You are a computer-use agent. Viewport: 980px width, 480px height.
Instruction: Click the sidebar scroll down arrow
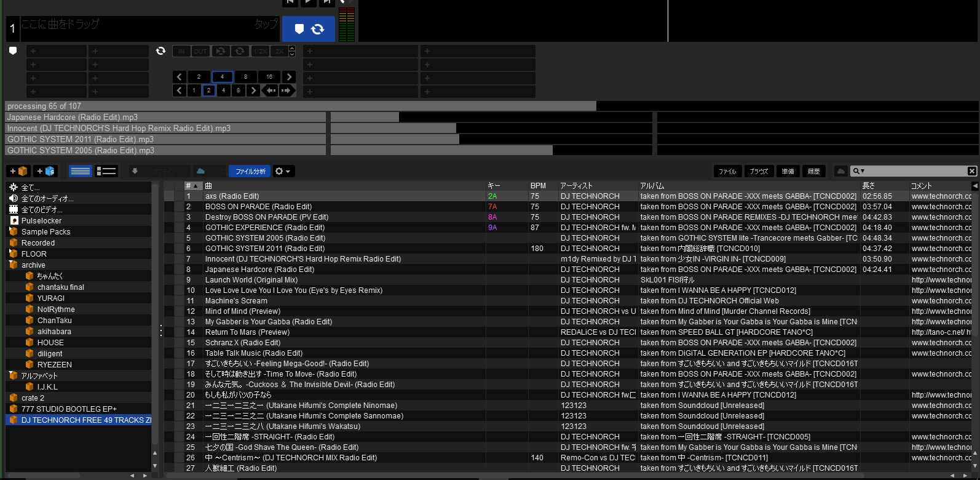pos(155,466)
